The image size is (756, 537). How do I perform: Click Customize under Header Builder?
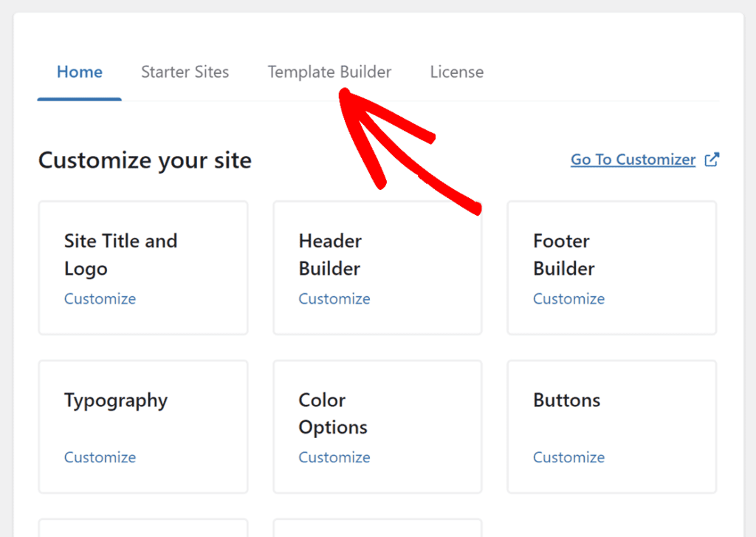tap(334, 299)
